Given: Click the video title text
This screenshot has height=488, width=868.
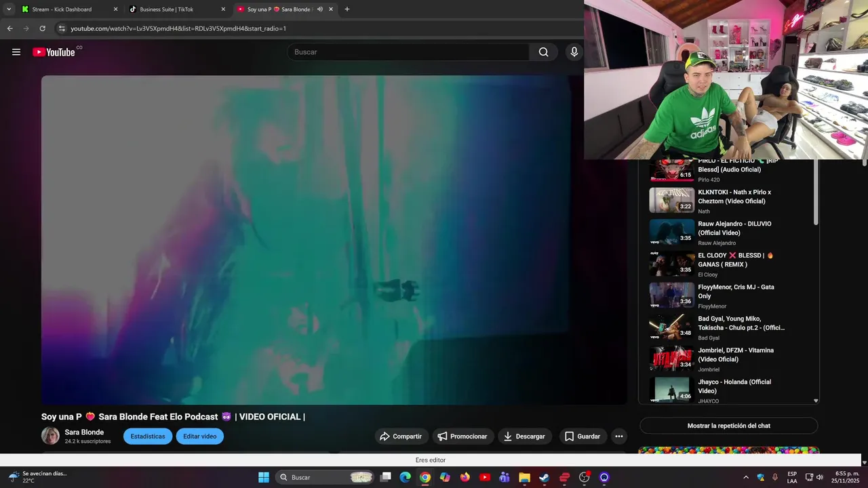Looking at the screenshot, I should coord(174,417).
